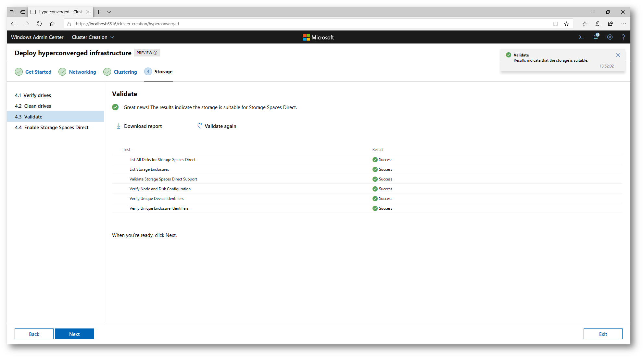644x358 pixels.
Task: Go to Networking step
Action: [77, 72]
